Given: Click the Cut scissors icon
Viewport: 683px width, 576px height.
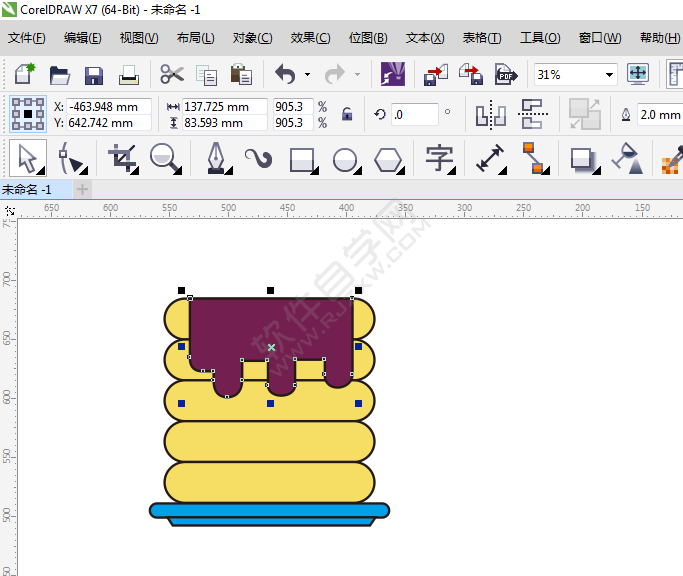Looking at the screenshot, I should click(172, 75).
